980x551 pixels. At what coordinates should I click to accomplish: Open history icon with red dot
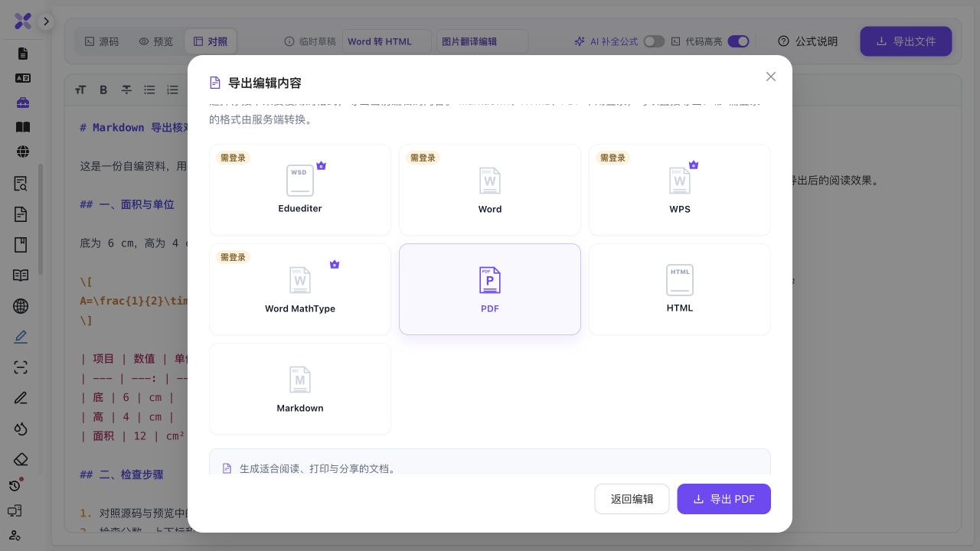click(x=15, y=485)
